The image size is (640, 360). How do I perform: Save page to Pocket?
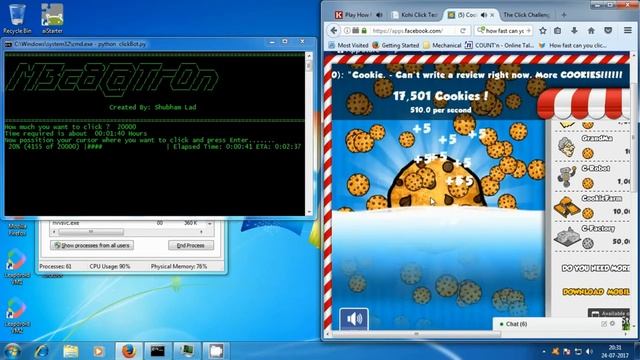pos(608,31)
